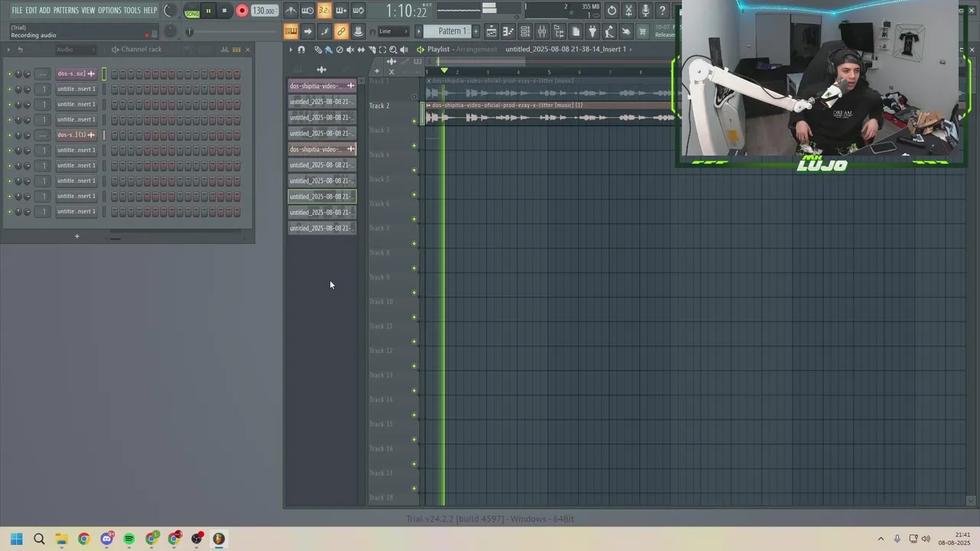Click add channel plus button in Channel rack
980x551 pixels.
pyautogui.click(x=77, y=236)
